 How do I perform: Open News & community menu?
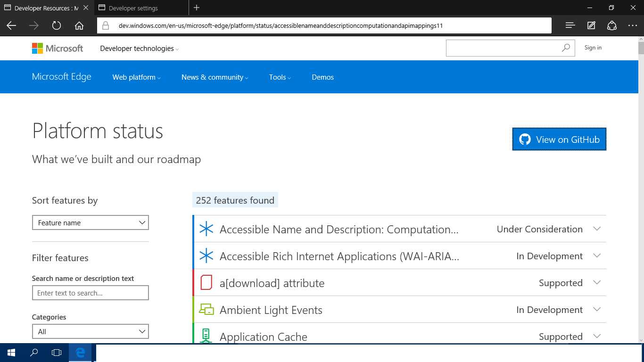(215, 77)
